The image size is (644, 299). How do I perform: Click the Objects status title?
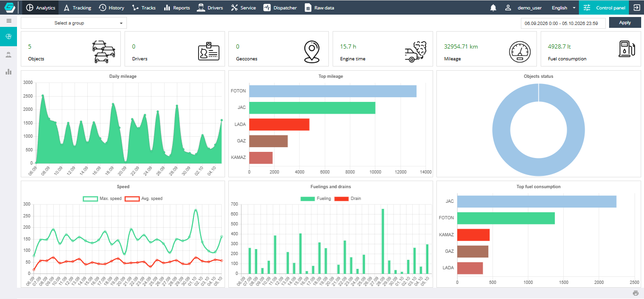(x=539, y=76)
